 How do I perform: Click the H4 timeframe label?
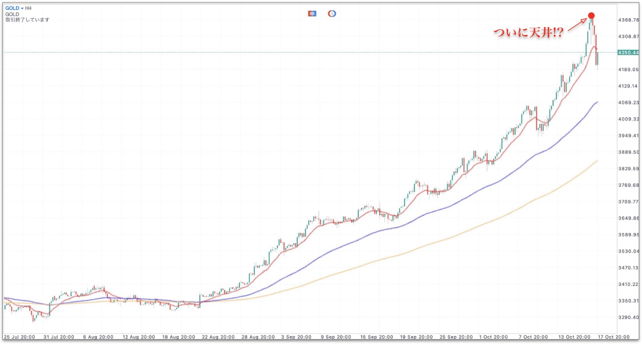pyautogui.click(x=29, y=8)
